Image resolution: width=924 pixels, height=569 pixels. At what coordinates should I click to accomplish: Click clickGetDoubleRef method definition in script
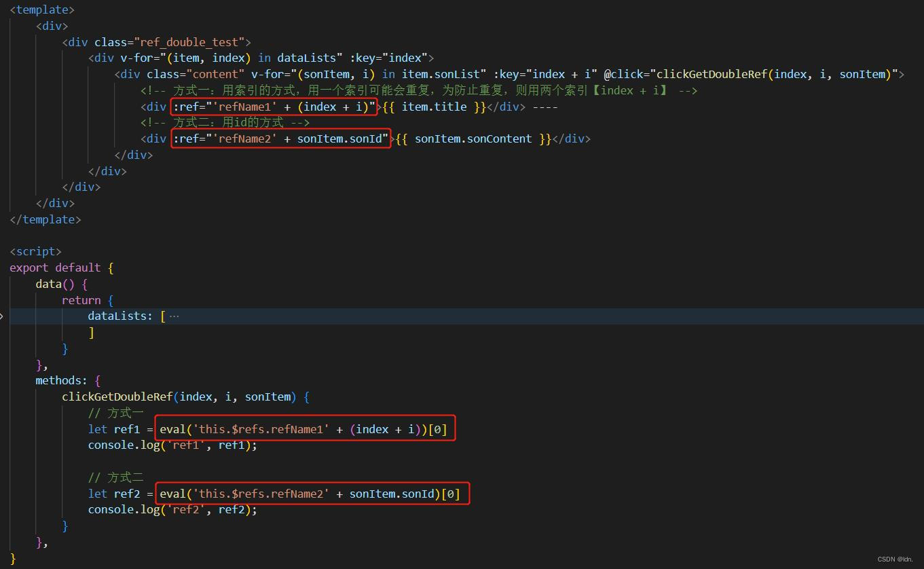click(x=186, y=397)
